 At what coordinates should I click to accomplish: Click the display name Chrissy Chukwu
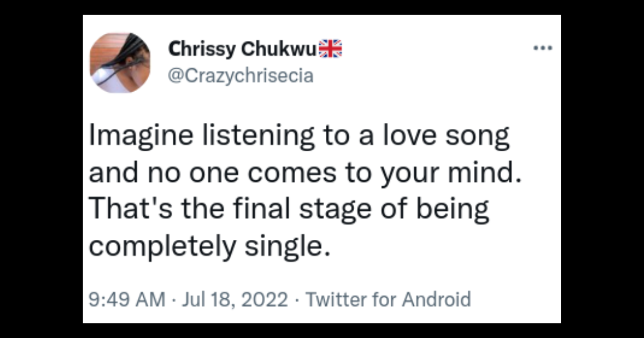[x=240, y=48]
